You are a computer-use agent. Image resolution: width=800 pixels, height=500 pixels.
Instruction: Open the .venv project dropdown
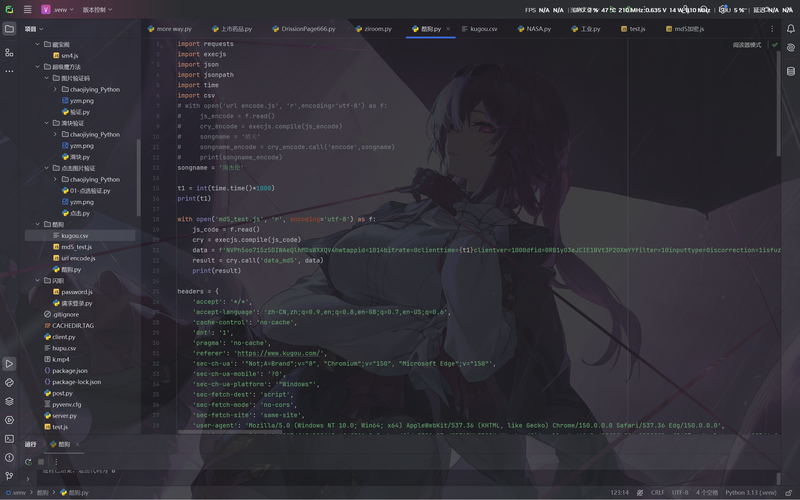coord(57,9)
